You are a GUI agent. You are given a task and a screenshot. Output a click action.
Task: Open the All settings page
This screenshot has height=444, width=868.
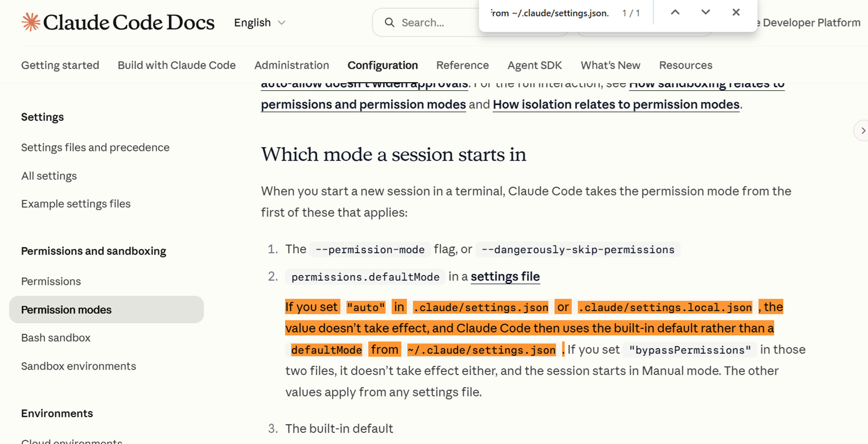49,176
